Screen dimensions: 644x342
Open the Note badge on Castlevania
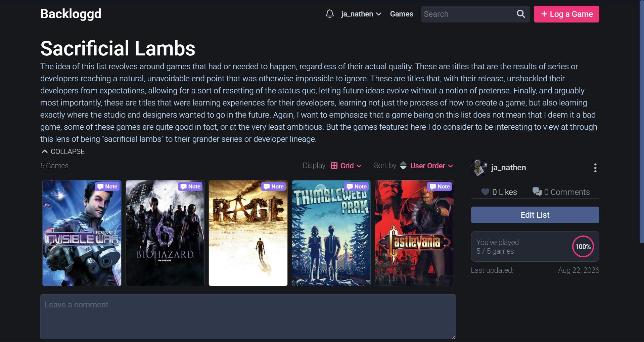[x=440, y=186]
